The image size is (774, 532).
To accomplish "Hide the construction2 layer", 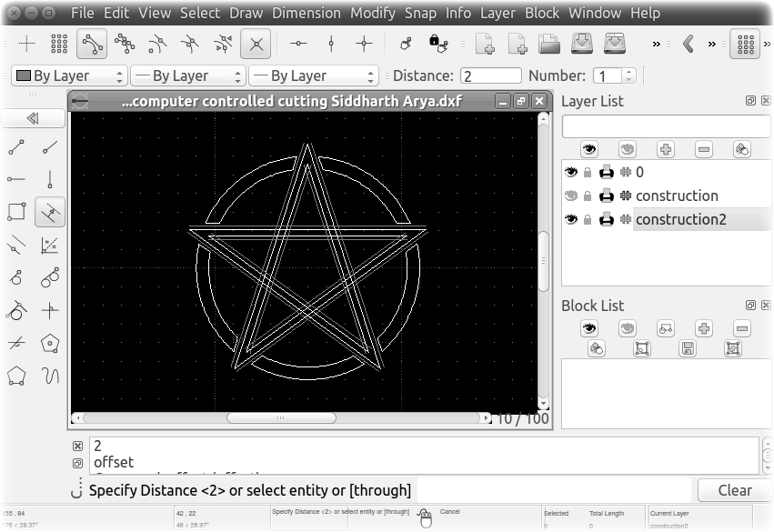I will (571, 219).
